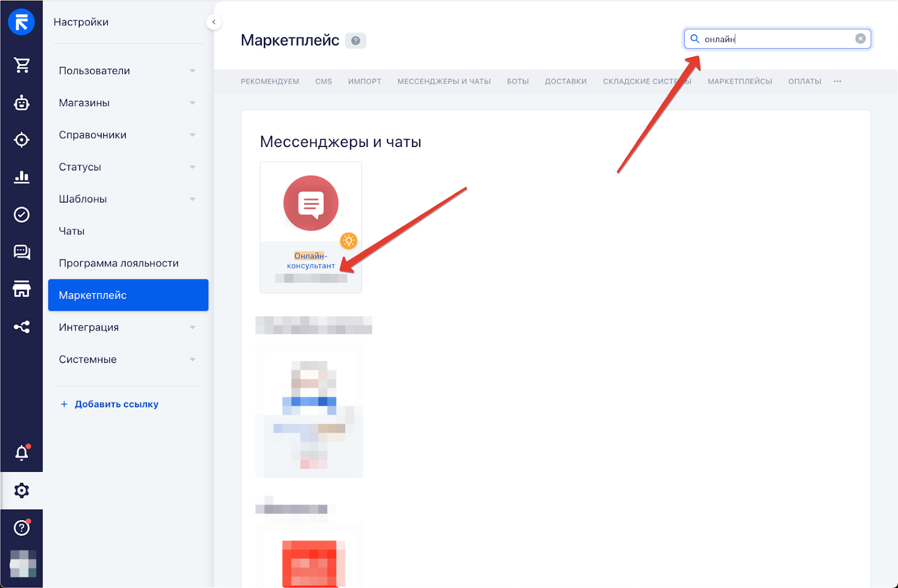Open the chats icon in the left sidebar
This screenshot has height=588, width=898.
[22, 252]
